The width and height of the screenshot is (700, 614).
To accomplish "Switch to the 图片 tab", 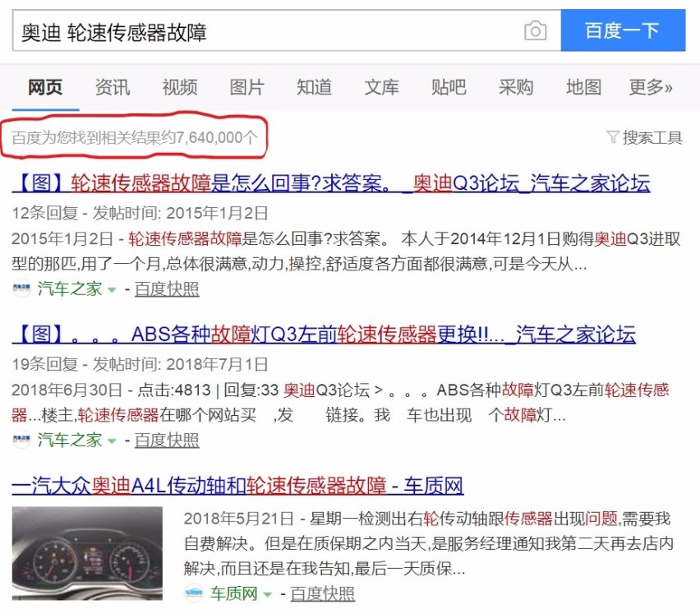I will (247, 87).
